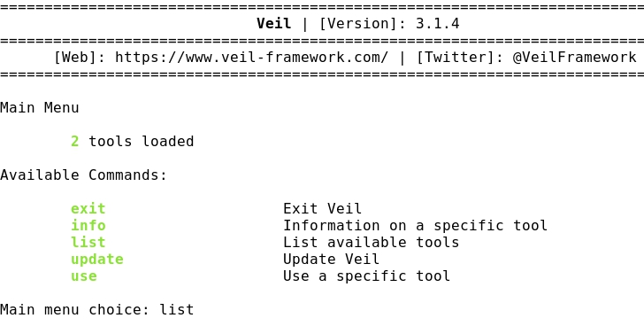Click Use a specific tool description
The image size is (644, 326).
tap(366, 276)
